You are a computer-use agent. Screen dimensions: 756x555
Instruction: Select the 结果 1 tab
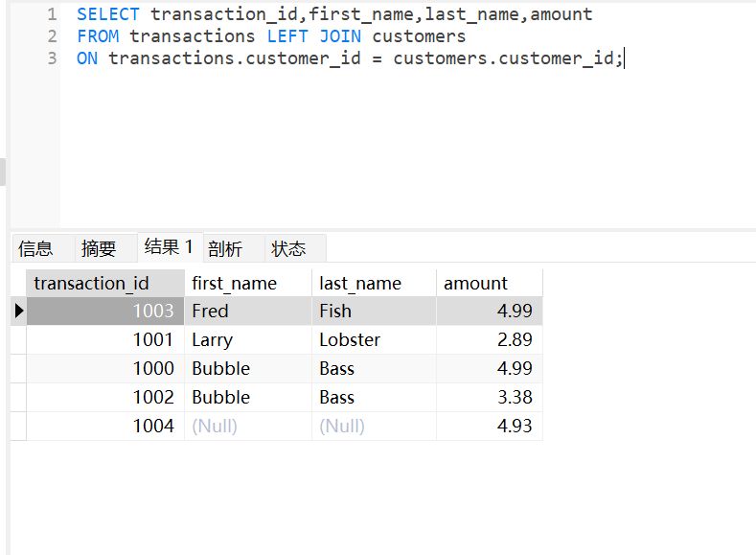(x=169, y=246)
